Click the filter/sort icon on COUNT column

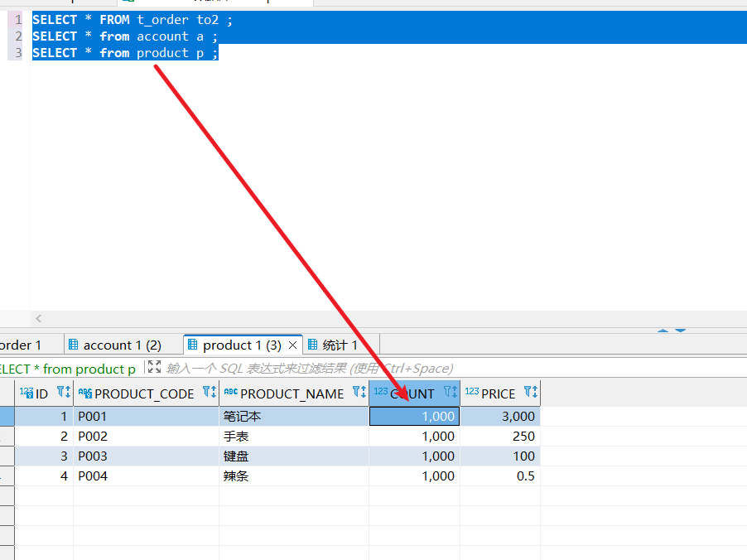pyautogui.click(x=450, y=393)
